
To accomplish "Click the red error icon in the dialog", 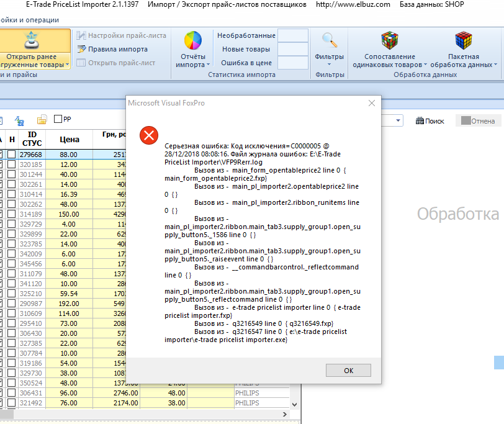I will pyautogui.click(x=149, y=135).
